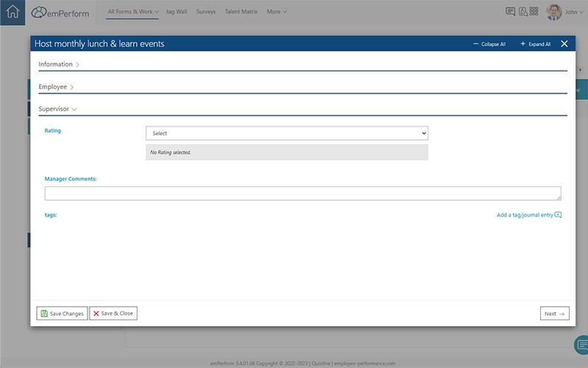Image resolution: width=588 pixels, height=368 pixels.
Task: Open the chat bubble widget icon
Action: [582, 344]
